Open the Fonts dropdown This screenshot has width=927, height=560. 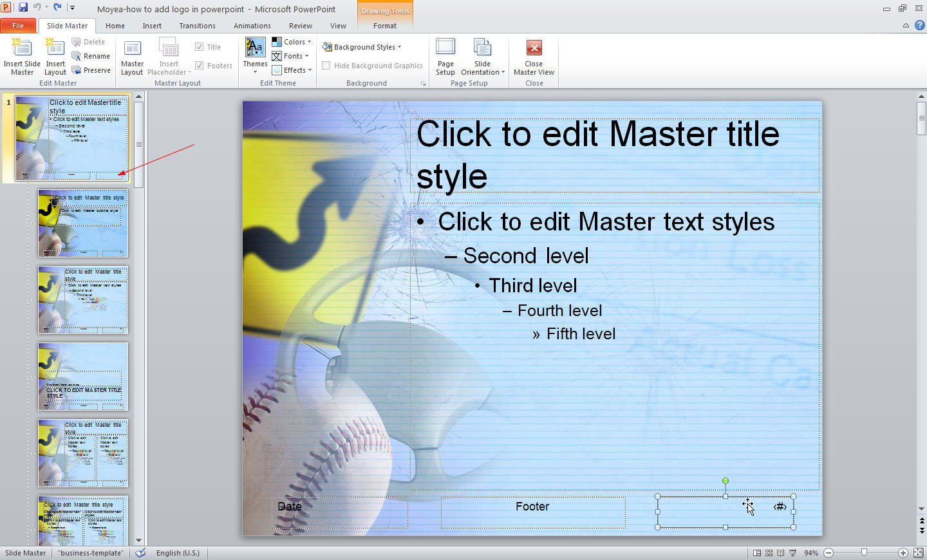click(x=289, y=55)
